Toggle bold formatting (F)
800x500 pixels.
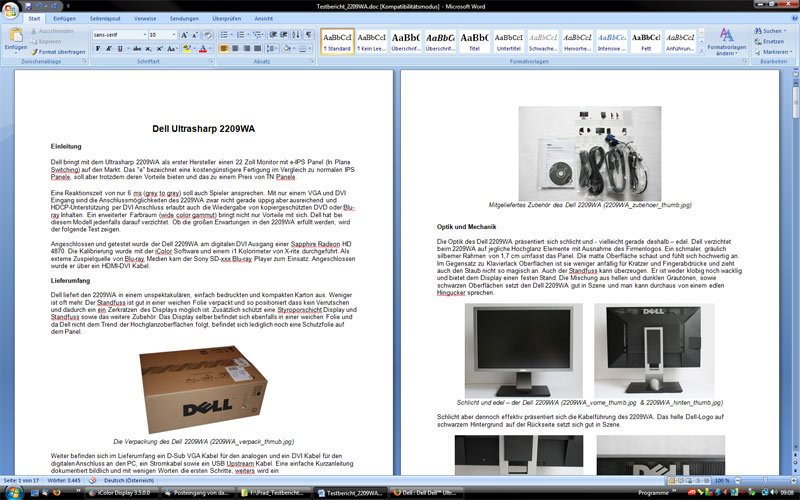pos(98,48)
